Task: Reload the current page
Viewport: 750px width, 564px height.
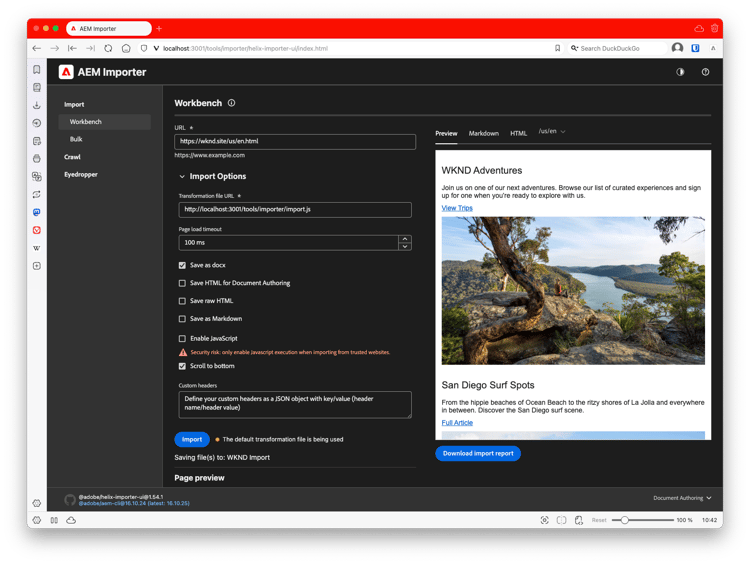Action: point(108,48)
